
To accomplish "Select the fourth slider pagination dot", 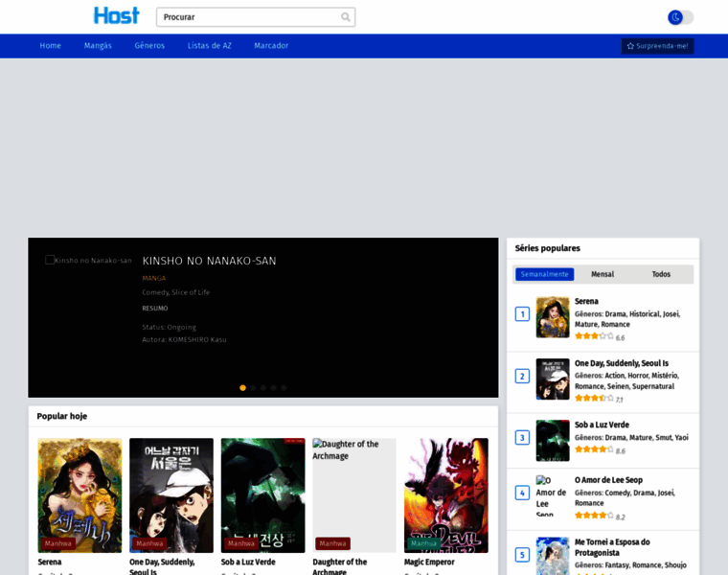I will [273, 388].
